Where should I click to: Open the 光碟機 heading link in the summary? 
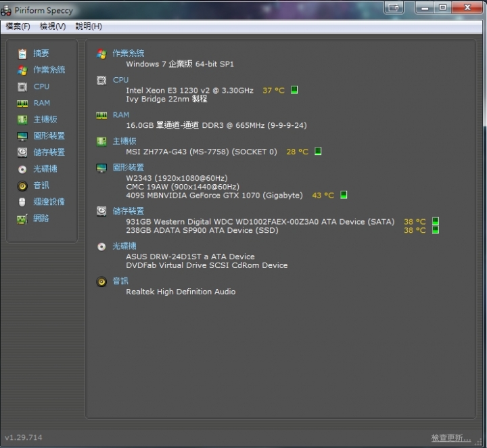(x=124, y=246)
